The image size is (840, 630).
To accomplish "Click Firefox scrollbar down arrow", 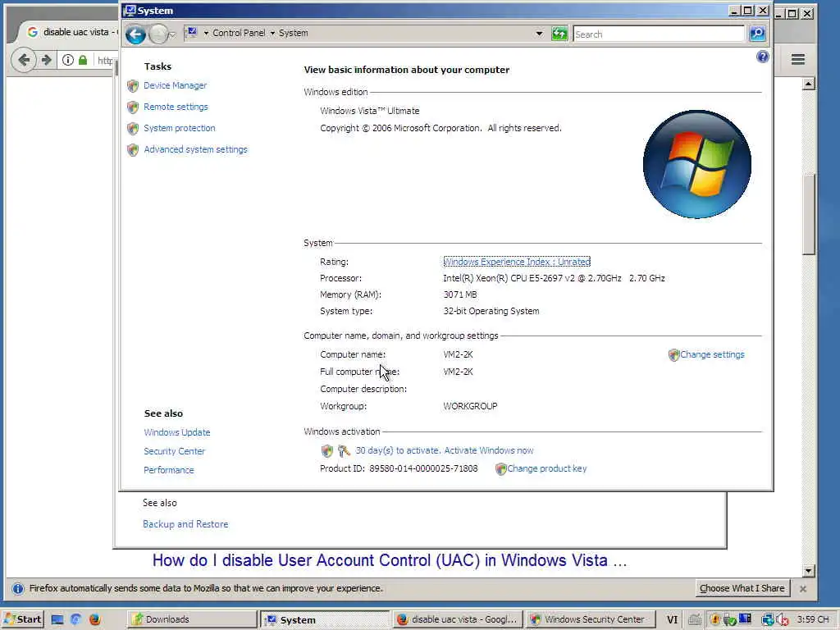I will click(x=808, y=571).
